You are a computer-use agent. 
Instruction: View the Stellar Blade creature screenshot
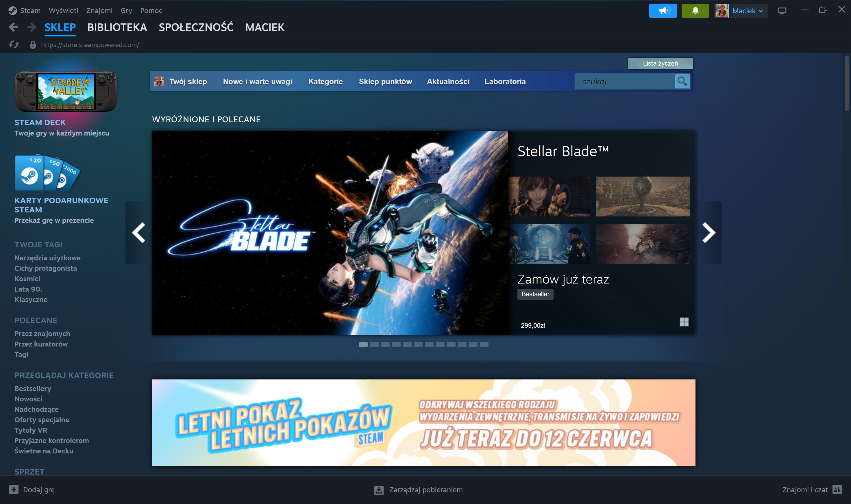643,244
